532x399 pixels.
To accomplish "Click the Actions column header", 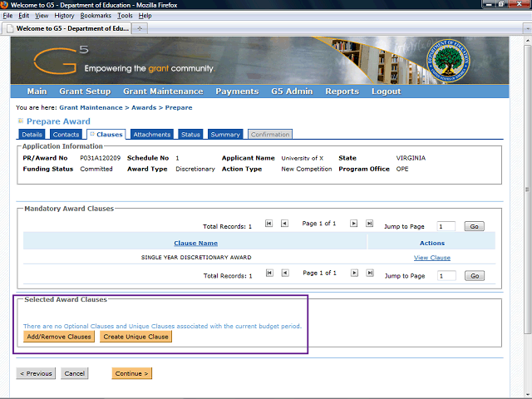I will pyautogui.click(x=432, y=243).
